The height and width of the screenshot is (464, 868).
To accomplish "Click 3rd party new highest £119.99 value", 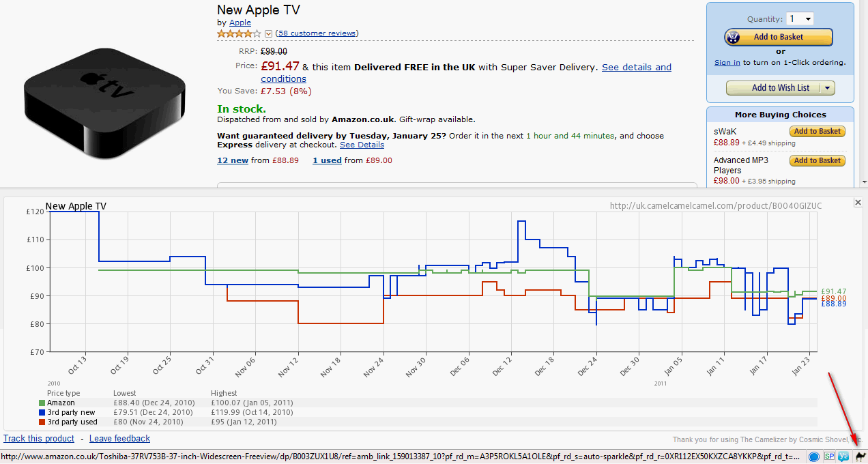I will (x=252, y=413).
